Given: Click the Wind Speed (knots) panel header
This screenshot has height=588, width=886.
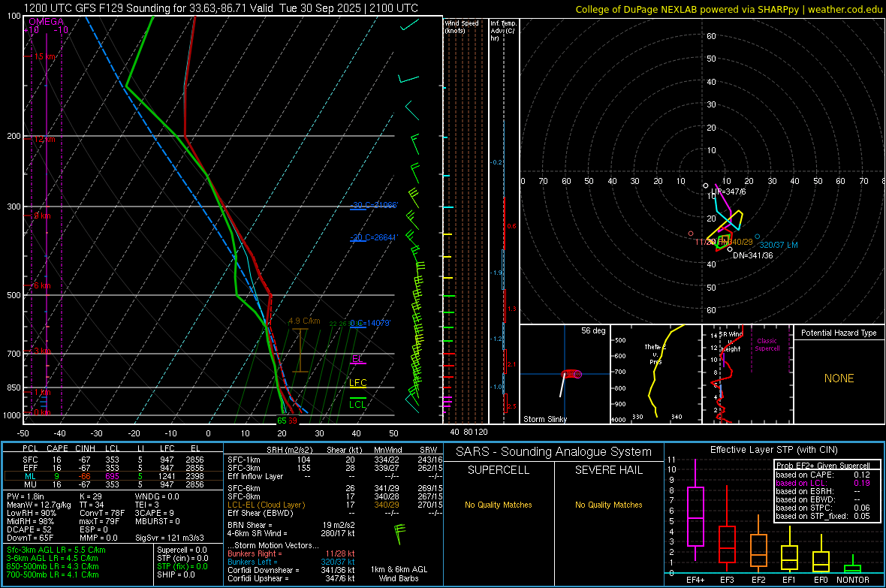Looking at the screenshot, I should [462, 27].
